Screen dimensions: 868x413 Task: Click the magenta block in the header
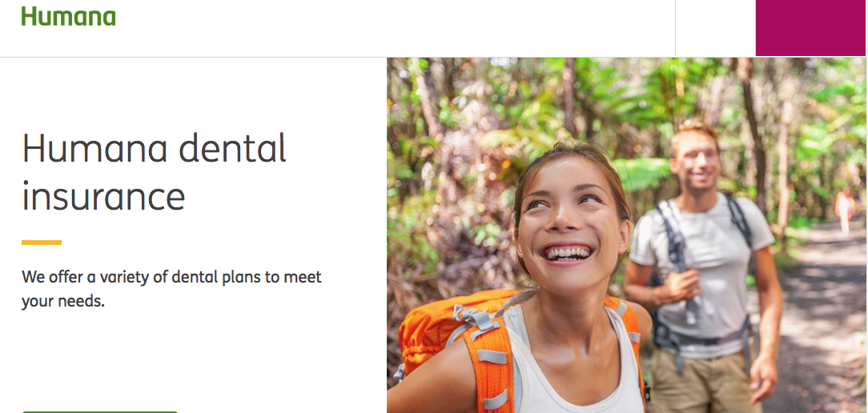(x=810, y=28)
